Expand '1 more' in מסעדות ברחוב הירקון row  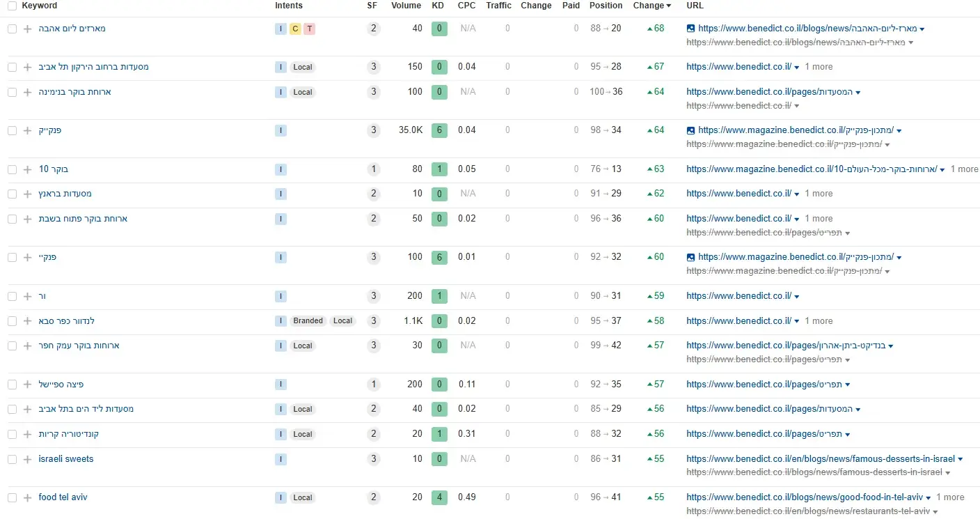point(819,67)
